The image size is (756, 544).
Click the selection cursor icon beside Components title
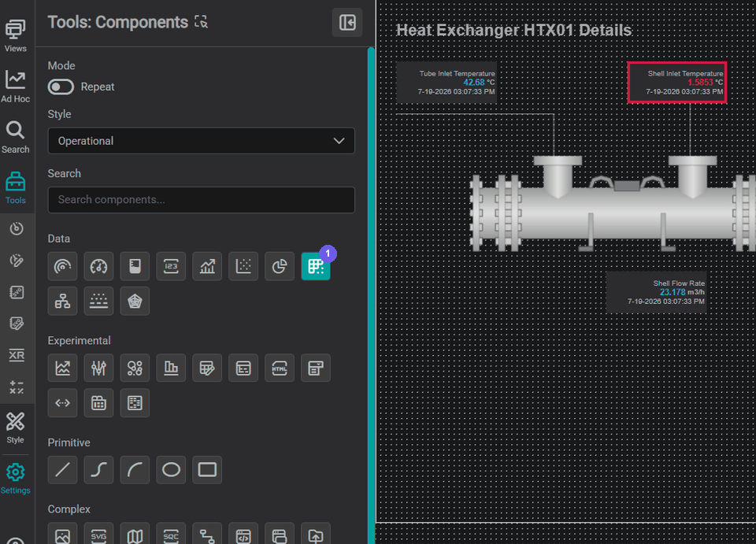tap(201, 22)
